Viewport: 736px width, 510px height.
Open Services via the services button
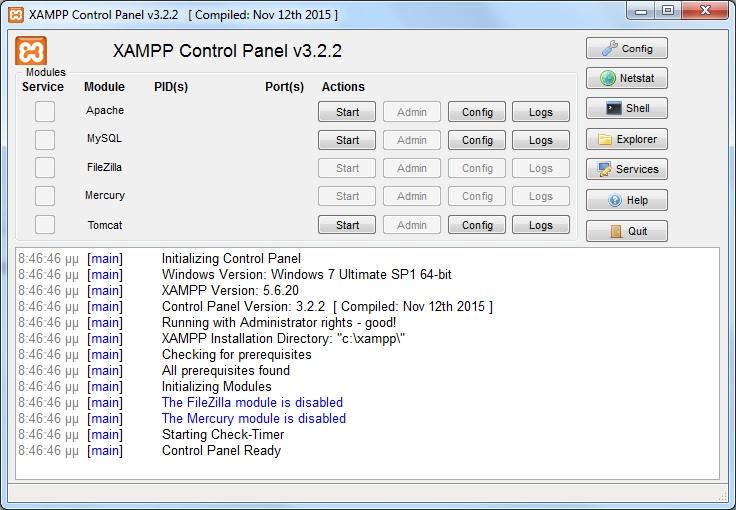click(627, 169)
